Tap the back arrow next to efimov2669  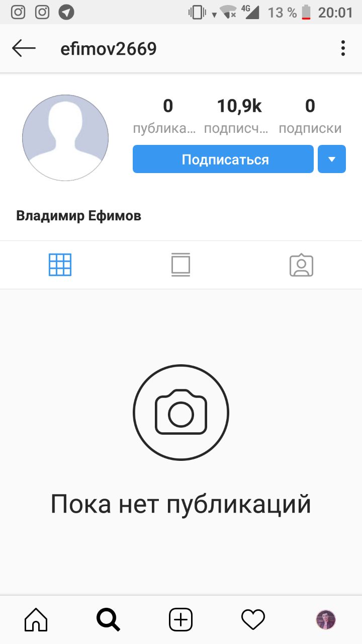point(24,49)
